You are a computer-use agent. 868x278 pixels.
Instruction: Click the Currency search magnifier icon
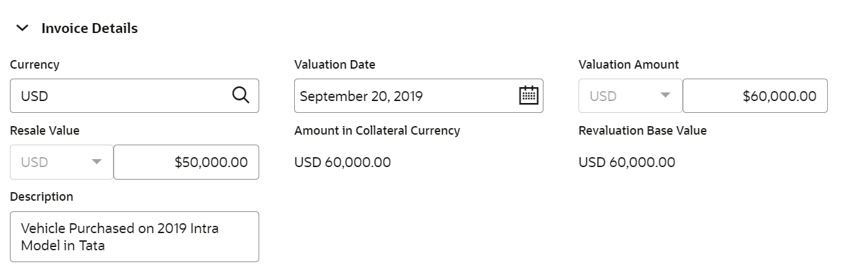point(241,96)
